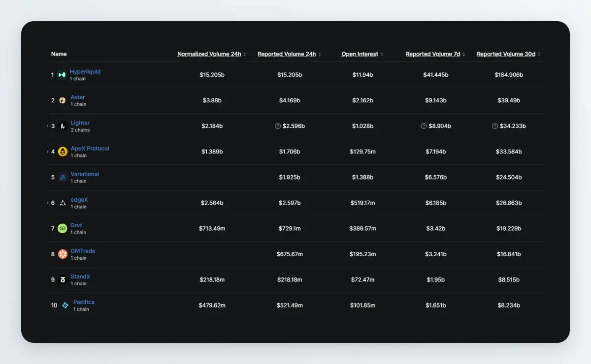
Task: Click the GMTrade orange logo icon
Action: click(63, 254)
